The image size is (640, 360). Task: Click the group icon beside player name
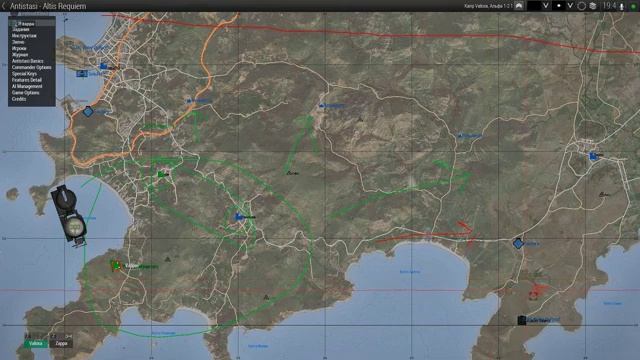point(519,6)
